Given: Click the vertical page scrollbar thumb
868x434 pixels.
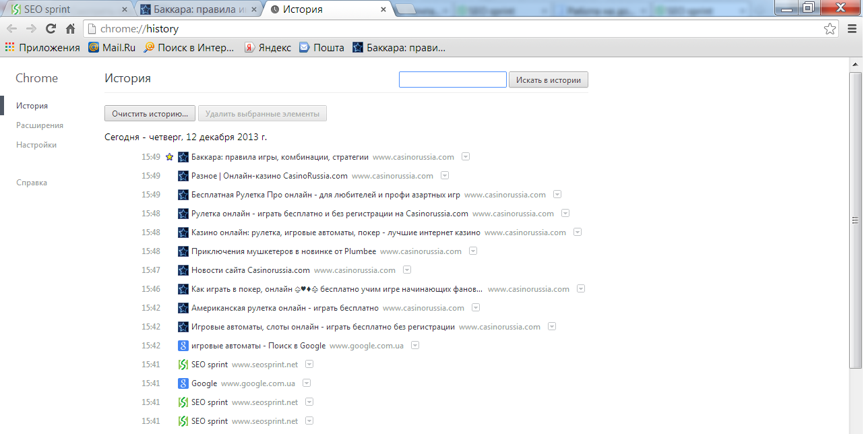Looking at the screenshot, I should tap(855, 220).
